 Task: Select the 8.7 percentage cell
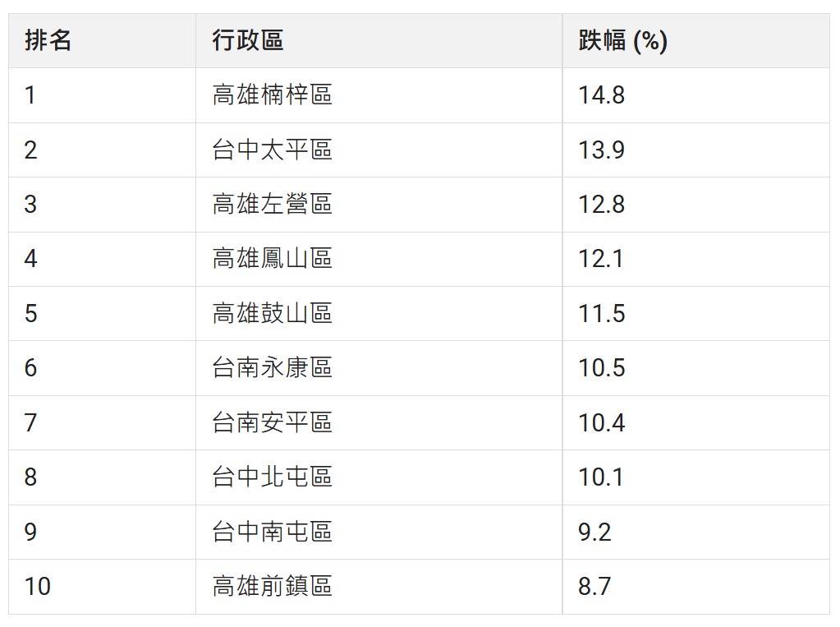point(594,586)
